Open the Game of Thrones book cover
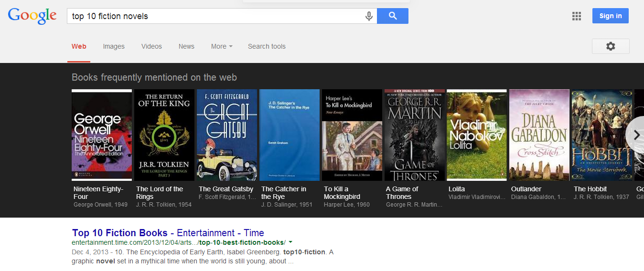The height and width of the screenshot is (271, 644). 415,135
